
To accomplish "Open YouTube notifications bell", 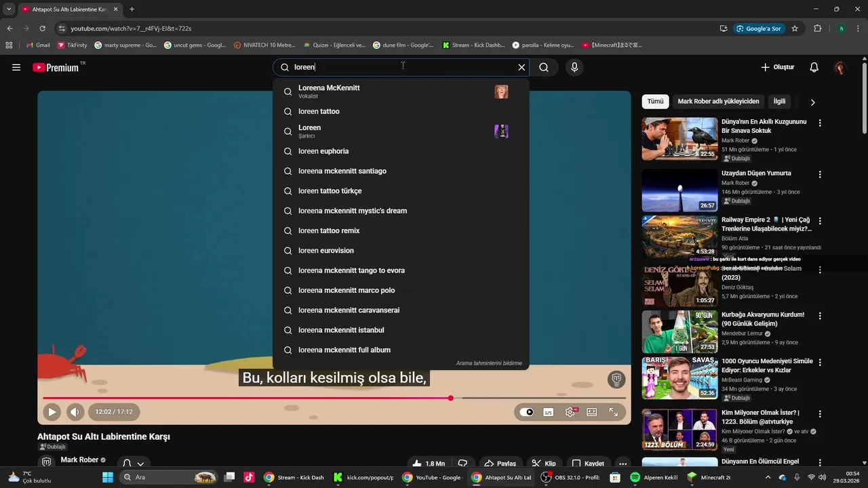I will pyautogui.click(x=814, y=67).
